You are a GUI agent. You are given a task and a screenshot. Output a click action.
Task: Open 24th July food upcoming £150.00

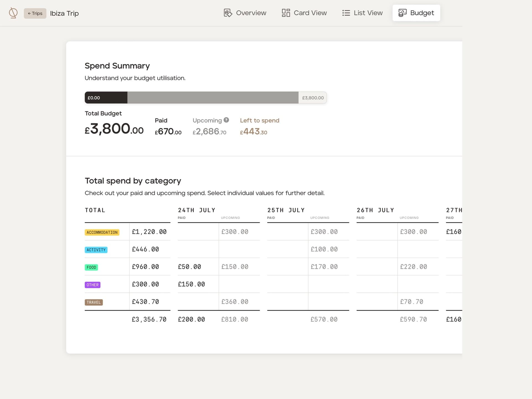235,267
